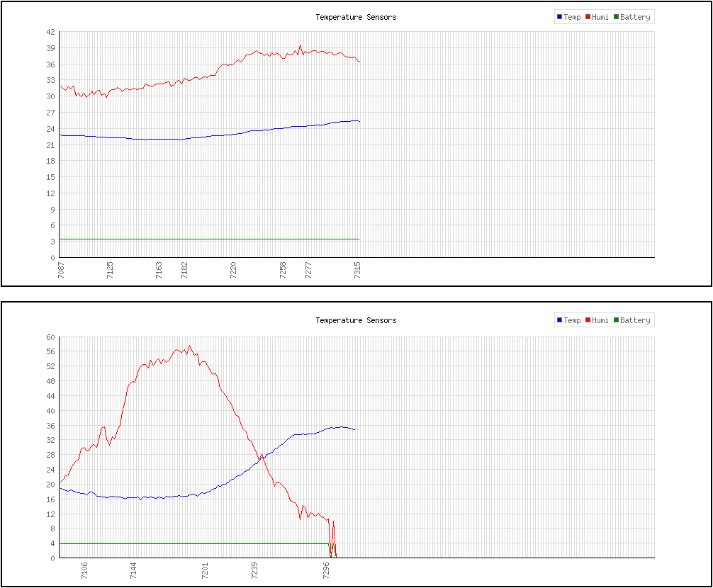Click the blue Temp swatch in bottom legend

[560, 320]
